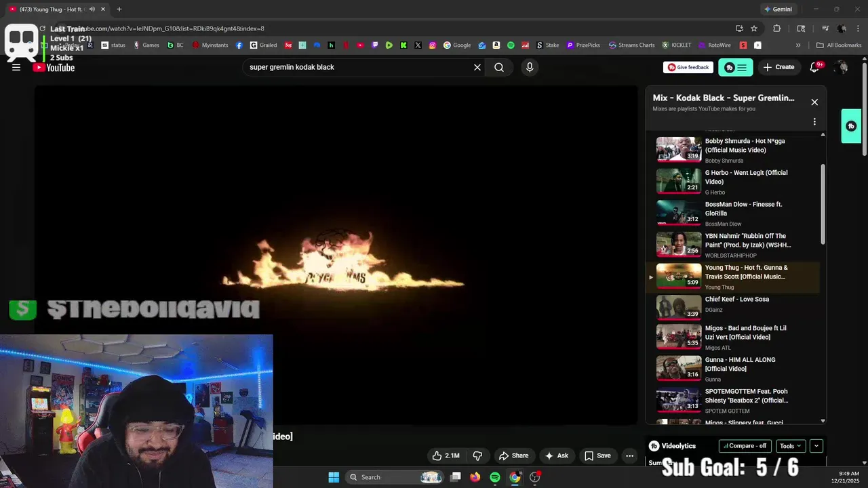Image resolution: width=868 pixels, height=488 pixels.
Task: Open Spotify from the Windows taskbar
Action: [x=495, y=477]
